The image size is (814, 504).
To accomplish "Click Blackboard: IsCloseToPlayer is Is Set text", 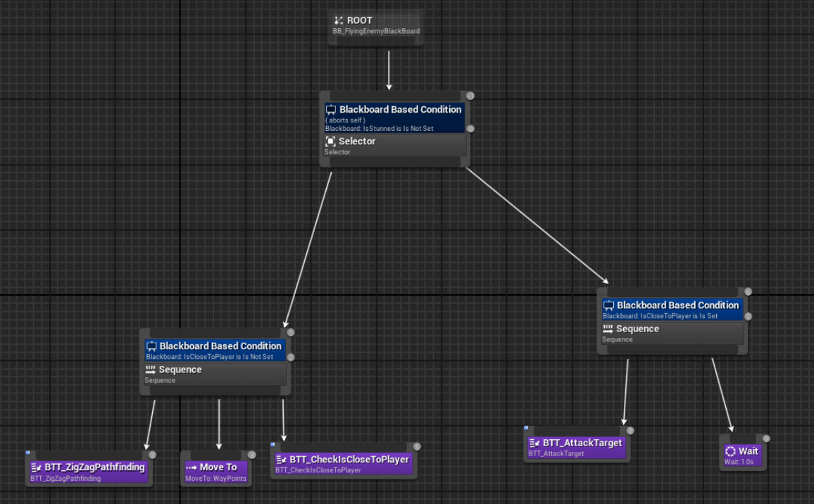I will click(x=660, y=316).
